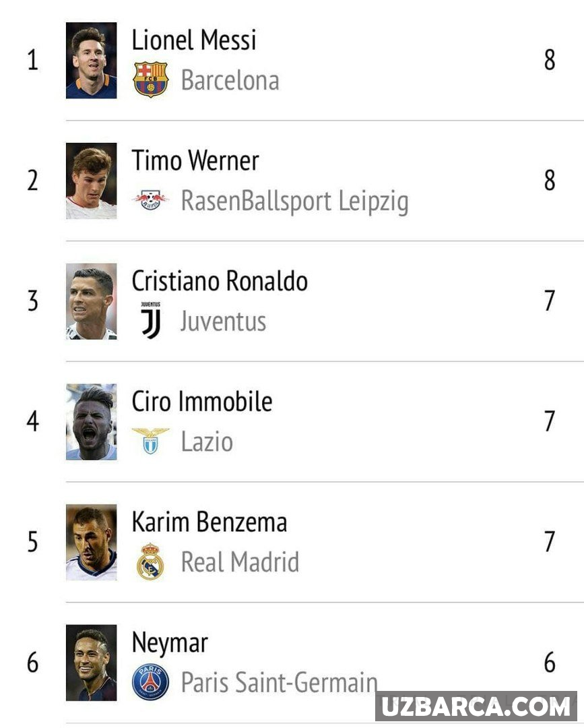Click the Barcelona club crest icon
584x728 pixels.
(x=150, y=80)
